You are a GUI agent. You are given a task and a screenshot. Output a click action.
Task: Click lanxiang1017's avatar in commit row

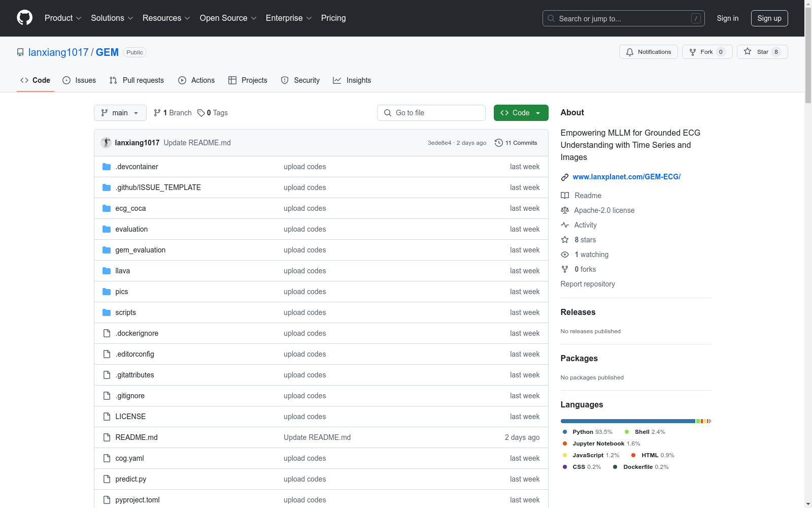[x=106, y=143]
